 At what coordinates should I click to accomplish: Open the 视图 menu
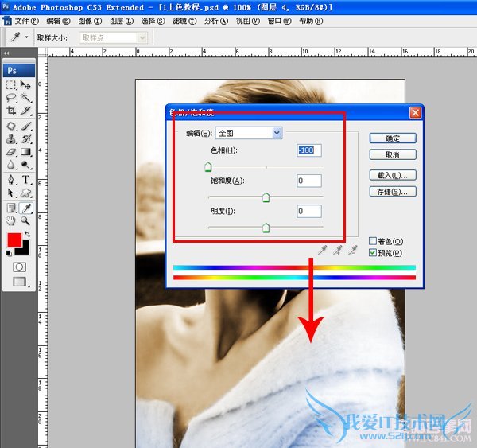click(x=248, y=21)
